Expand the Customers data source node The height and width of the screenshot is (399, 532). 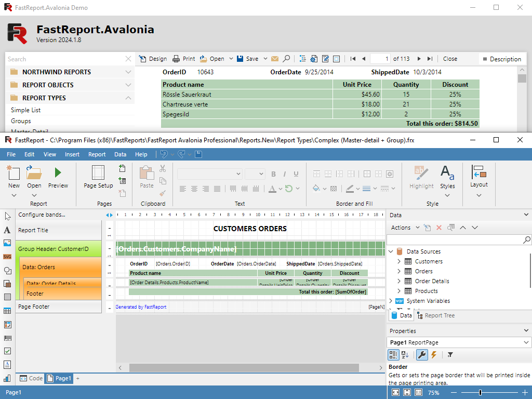399,261
